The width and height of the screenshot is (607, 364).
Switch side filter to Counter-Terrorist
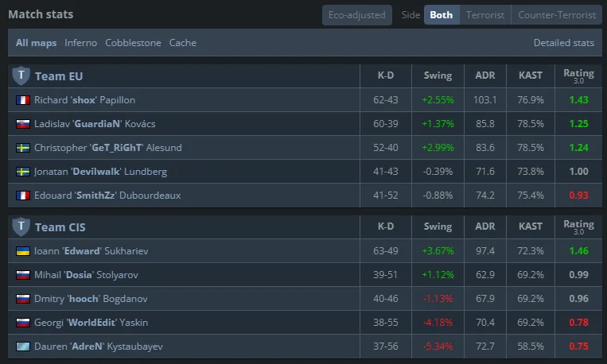557,15
